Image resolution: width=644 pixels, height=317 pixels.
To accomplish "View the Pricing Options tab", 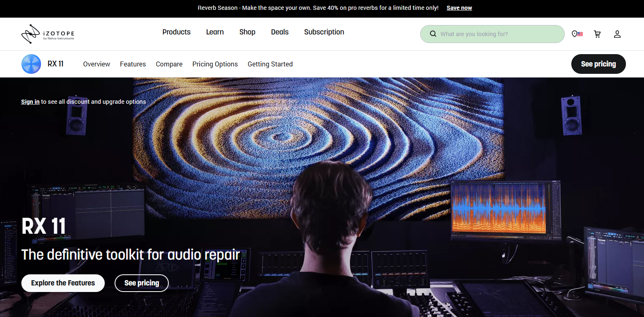I will point(215,64).
